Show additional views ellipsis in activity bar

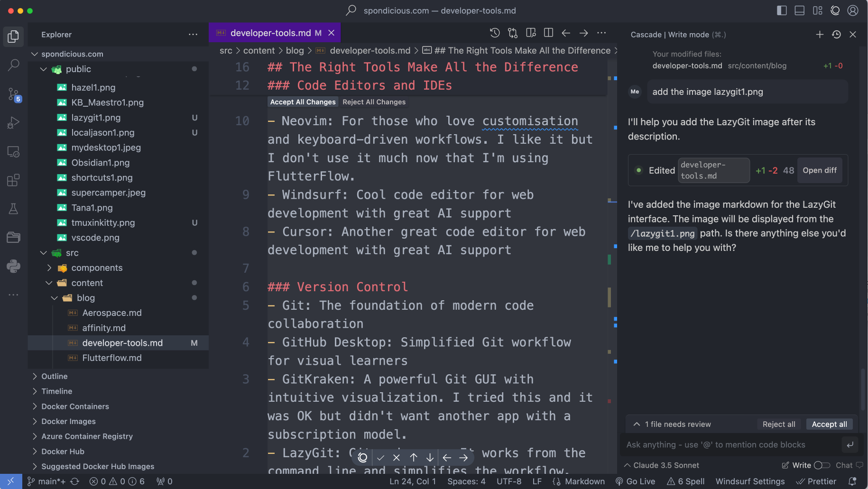click(13, 295)
